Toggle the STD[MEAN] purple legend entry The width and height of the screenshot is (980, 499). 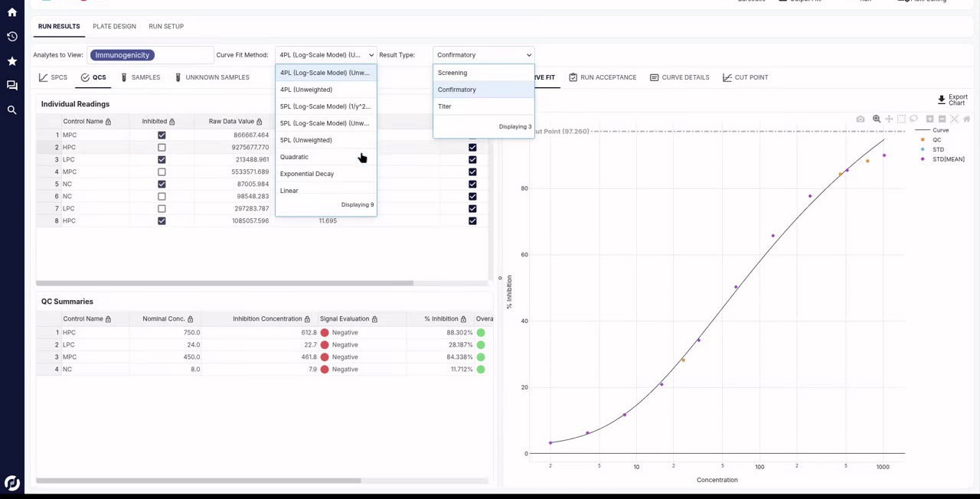pos(942,159)
